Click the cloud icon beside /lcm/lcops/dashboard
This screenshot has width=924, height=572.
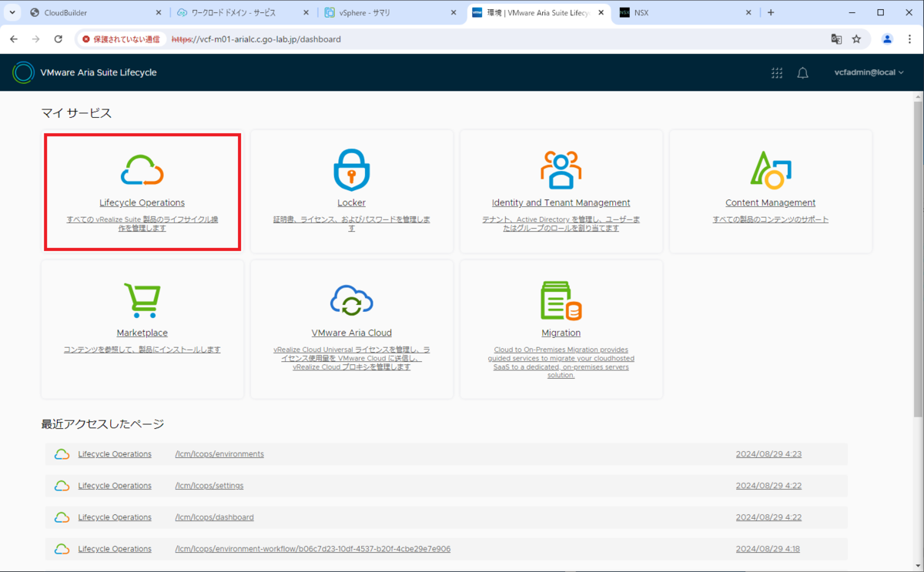[62, 517]
